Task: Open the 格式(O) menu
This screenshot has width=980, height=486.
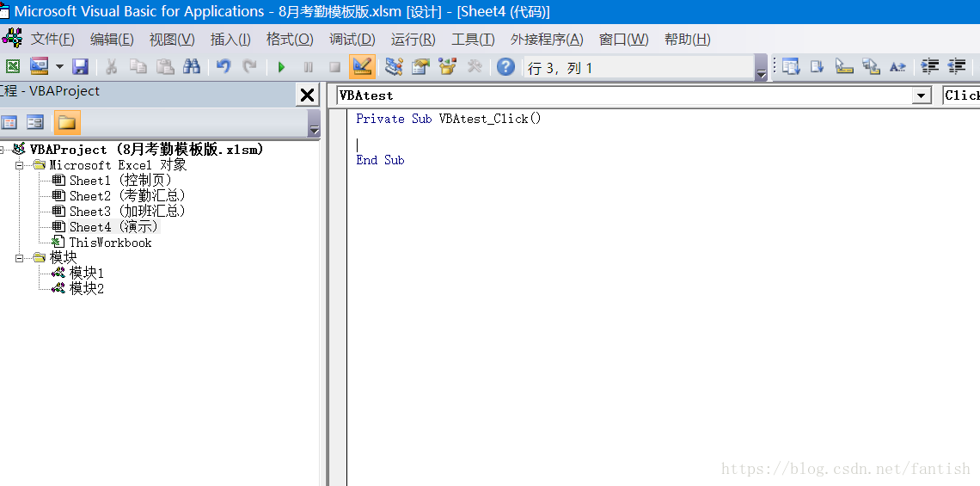Action: [x=290, y=40]
